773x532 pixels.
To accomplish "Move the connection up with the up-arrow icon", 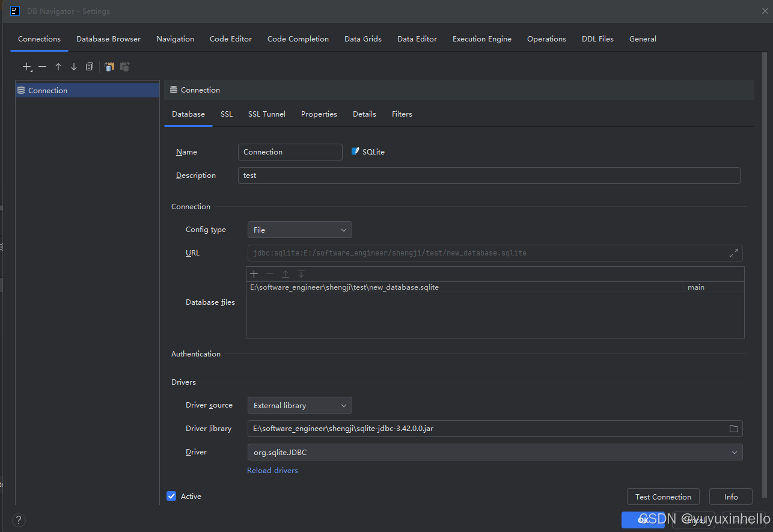I will point(58,66).
